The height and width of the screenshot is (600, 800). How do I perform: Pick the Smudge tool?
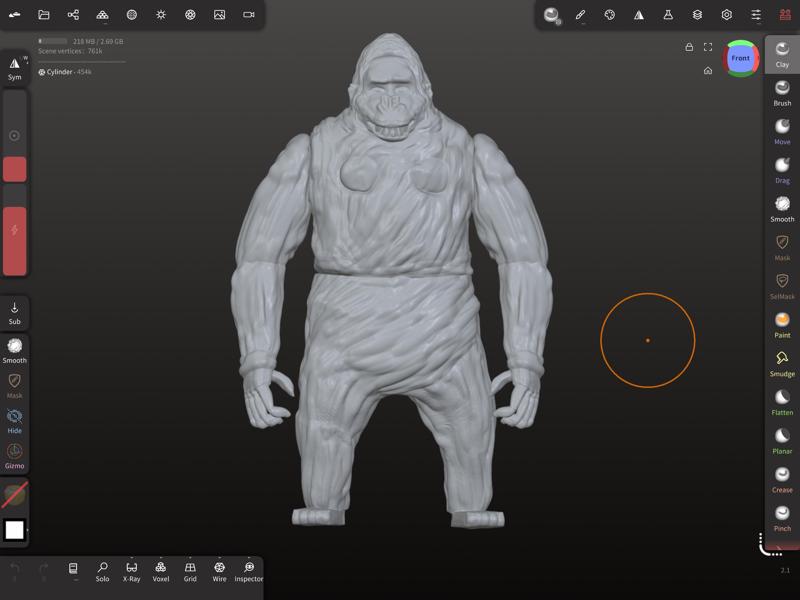[x=782, y=364]
